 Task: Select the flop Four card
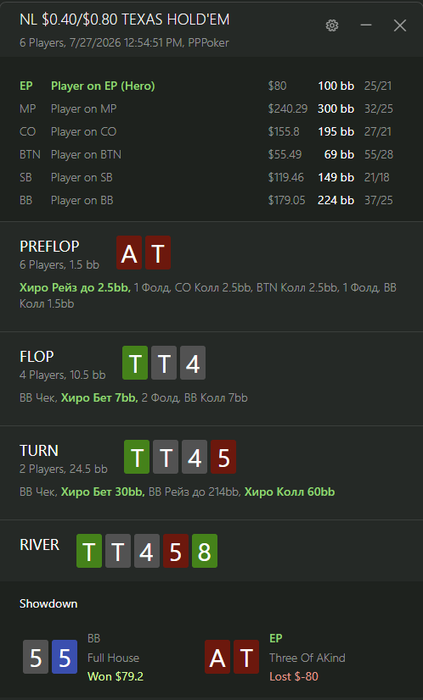pyautogui.click(x=193, y=363)
